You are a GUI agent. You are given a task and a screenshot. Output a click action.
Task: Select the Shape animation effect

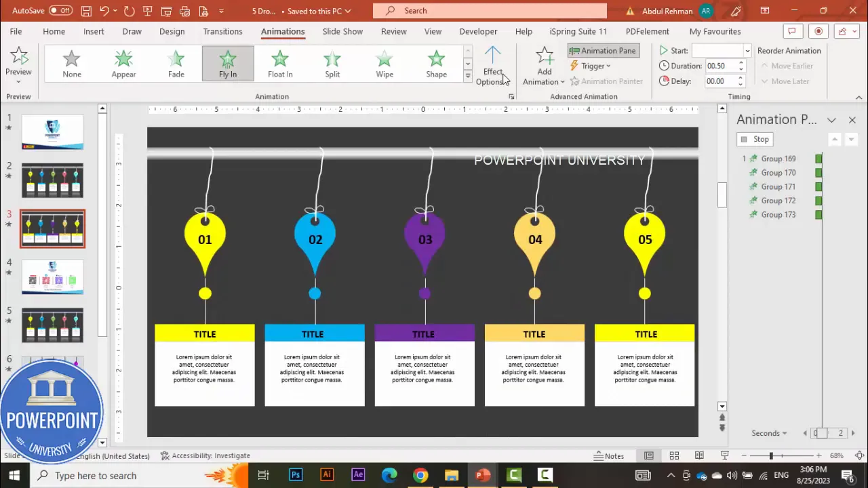pos(437,64)
